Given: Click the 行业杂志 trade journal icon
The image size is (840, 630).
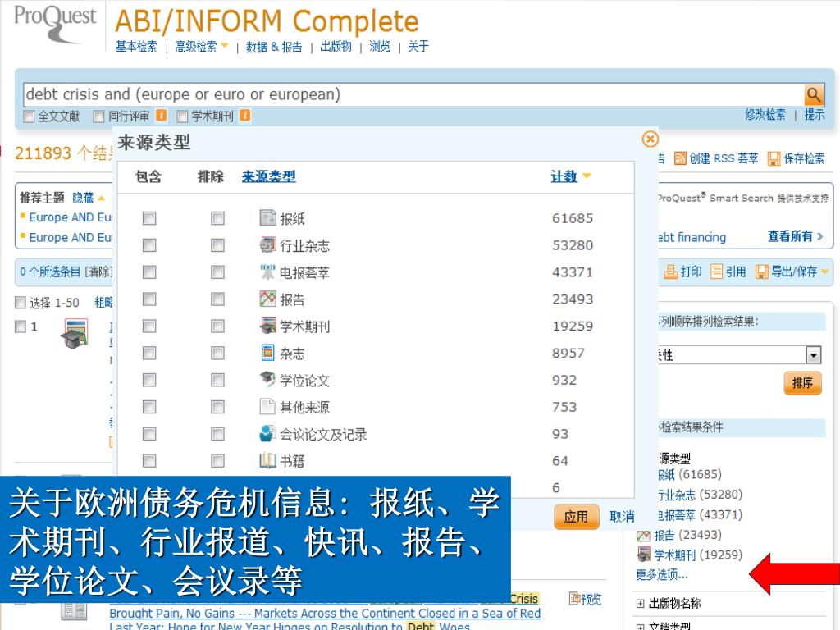Looking at the screenshot, I should (x=267, y=244).
